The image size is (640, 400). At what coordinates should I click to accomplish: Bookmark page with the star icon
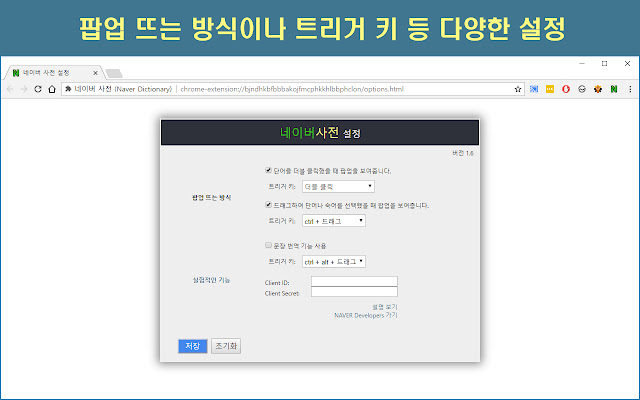click(x=518, y=89)
